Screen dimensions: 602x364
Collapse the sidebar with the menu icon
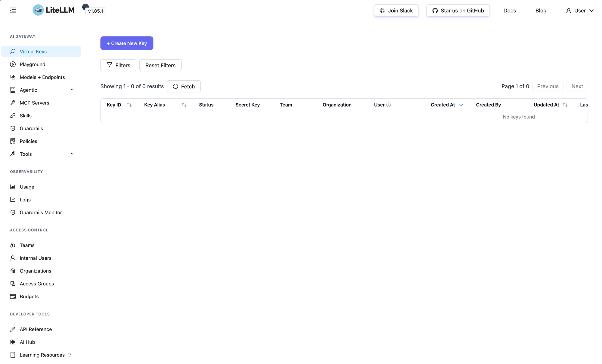point(13,11)
